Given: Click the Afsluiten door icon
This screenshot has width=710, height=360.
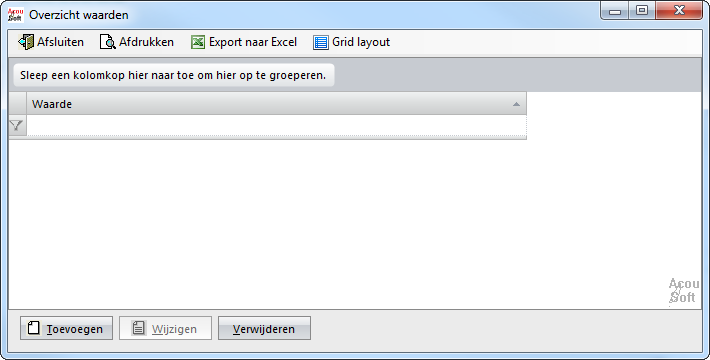Looking at the screenshot, I should (x=26, y=42).
